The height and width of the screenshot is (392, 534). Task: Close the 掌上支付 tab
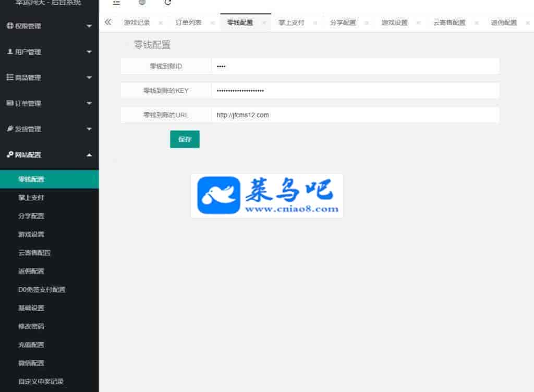point(315,23)
